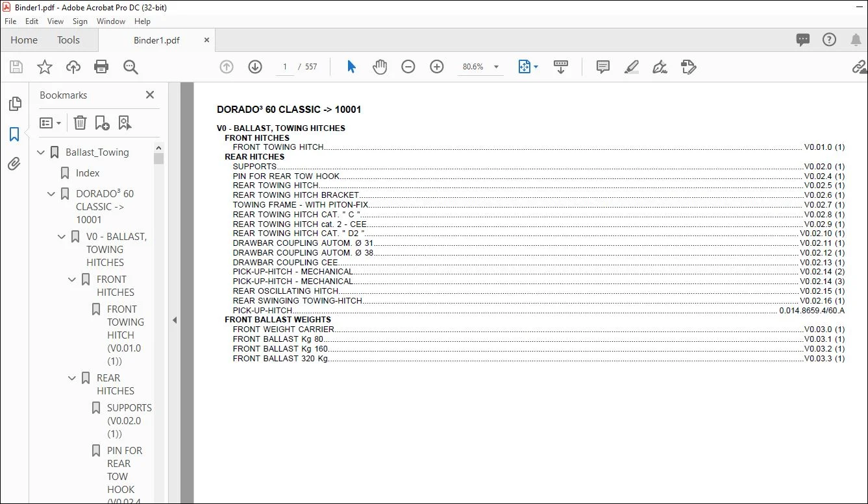
Task: Open the File menu
Action: click(10, 21)
